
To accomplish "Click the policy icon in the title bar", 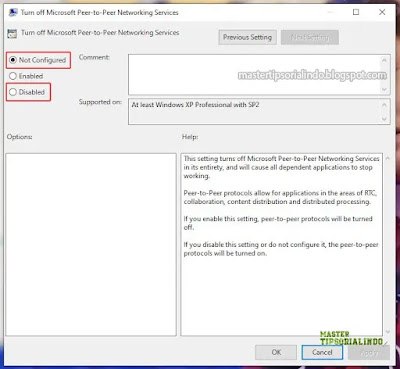I will 13,13.
